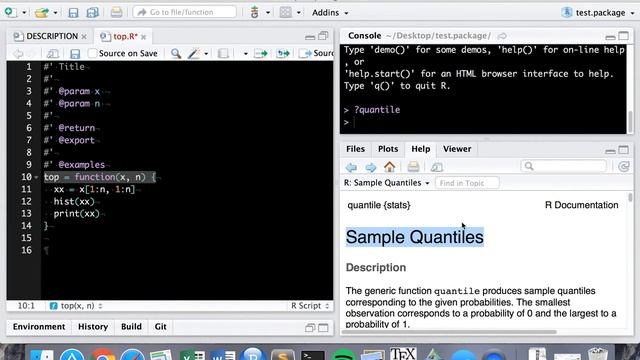Screen dimensions: 640x360
Task: Switch to the Viewer tab
Action: [457, 149]
